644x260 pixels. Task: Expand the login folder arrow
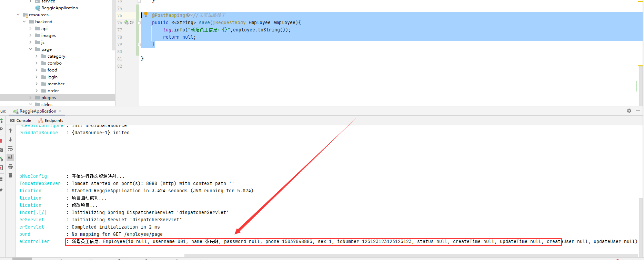pos(37,77)
